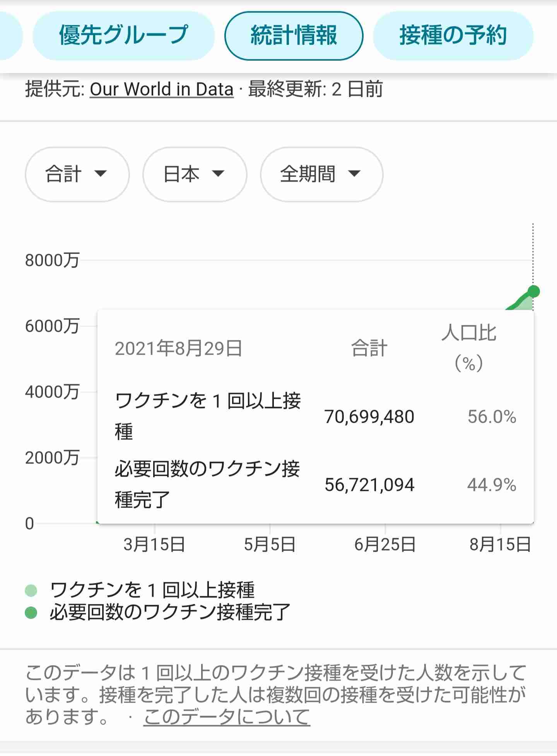This screenshot has height=756, width=557.
Task: Expand the 全期間 period dropdown
Action: (321, 174)
